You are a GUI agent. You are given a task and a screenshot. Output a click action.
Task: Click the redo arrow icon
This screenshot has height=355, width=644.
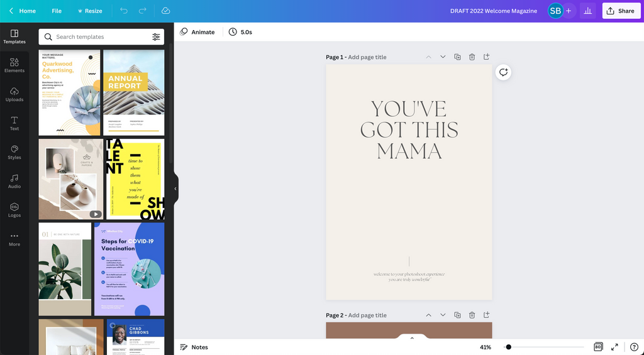(x=143, y=11)
